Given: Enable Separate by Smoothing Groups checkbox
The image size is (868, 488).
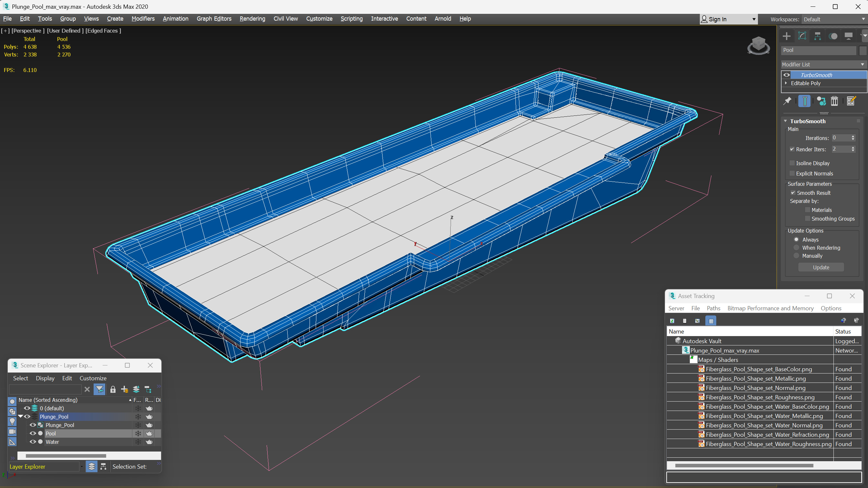Looking at the screenshot, I should tap(808, 219).
